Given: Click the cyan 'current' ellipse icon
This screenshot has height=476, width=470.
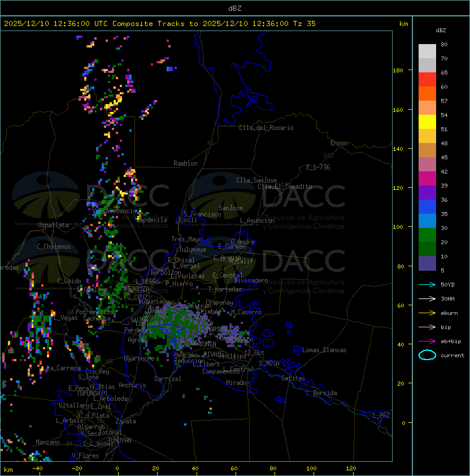Looking at the screenshot, I should pos(427,355).
